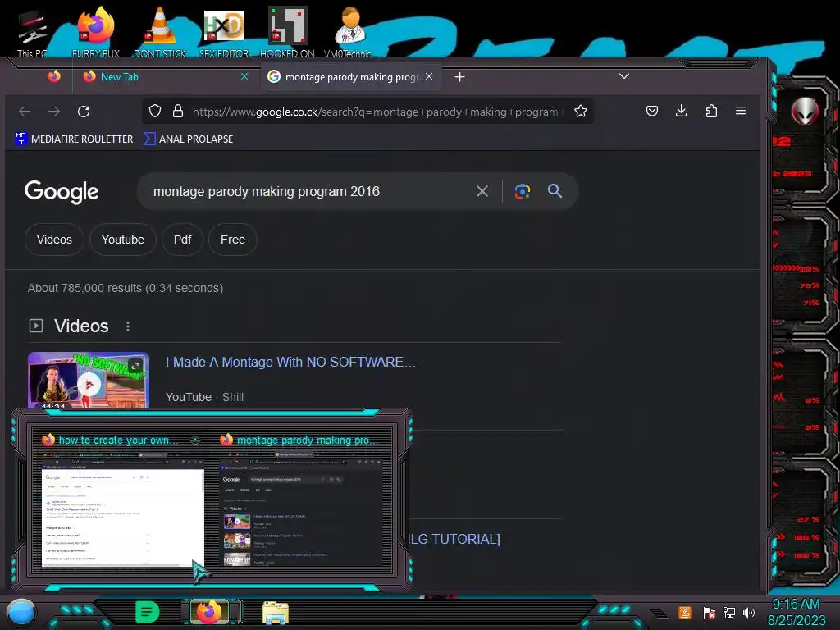Open the Firefox hamburger menu
Viewport: 840px width, 630px height.
tap(741, 111)
